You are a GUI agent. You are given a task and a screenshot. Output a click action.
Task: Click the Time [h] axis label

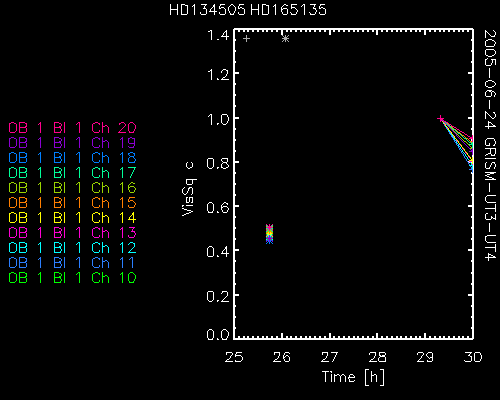point(353,377)
